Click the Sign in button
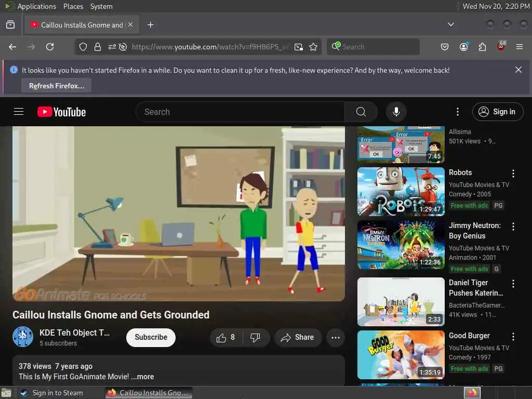The image size is (532, 399). pos(497,112)
